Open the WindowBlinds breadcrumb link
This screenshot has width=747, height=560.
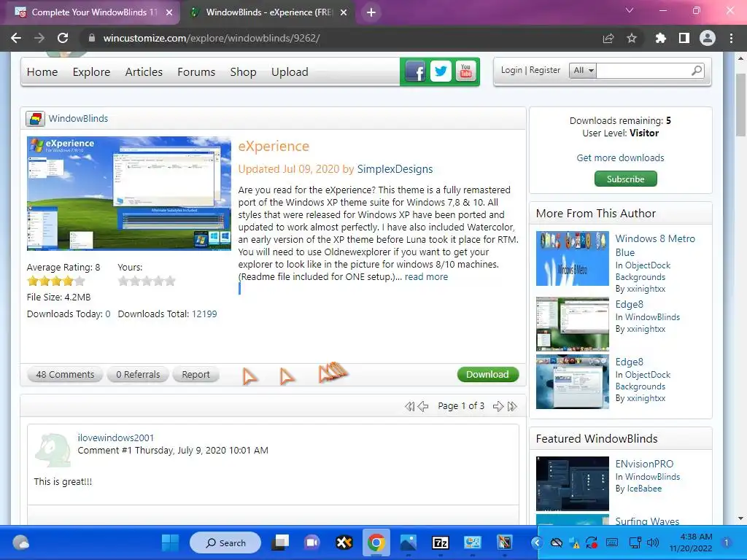click(x=78, y=119)
